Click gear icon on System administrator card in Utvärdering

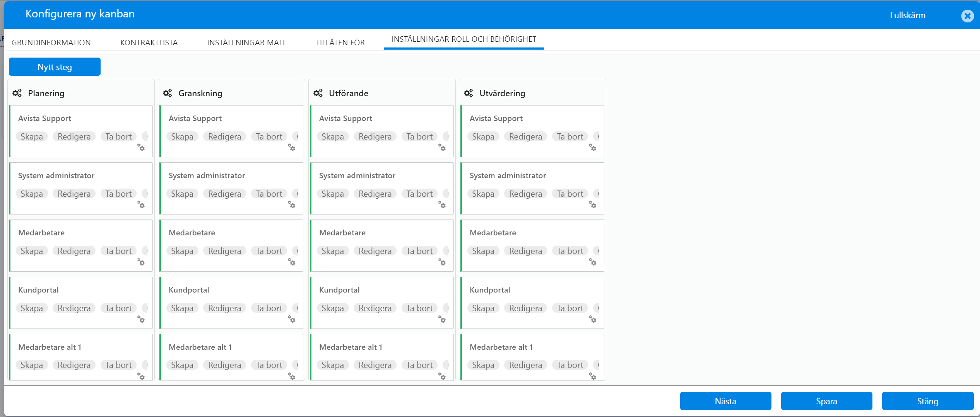coord(593,205)
